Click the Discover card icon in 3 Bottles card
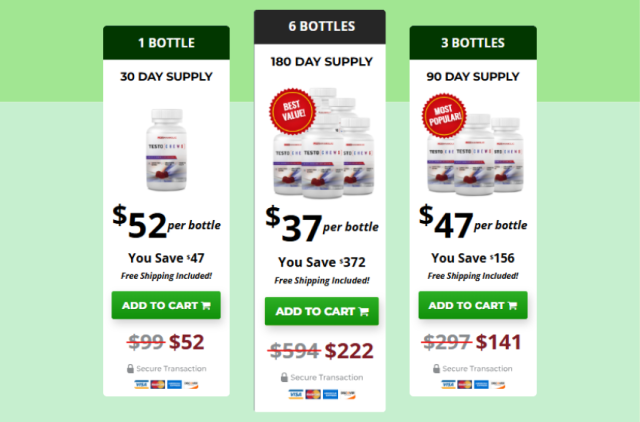This screenshot has width=640, height=422. tap(498, 384)
